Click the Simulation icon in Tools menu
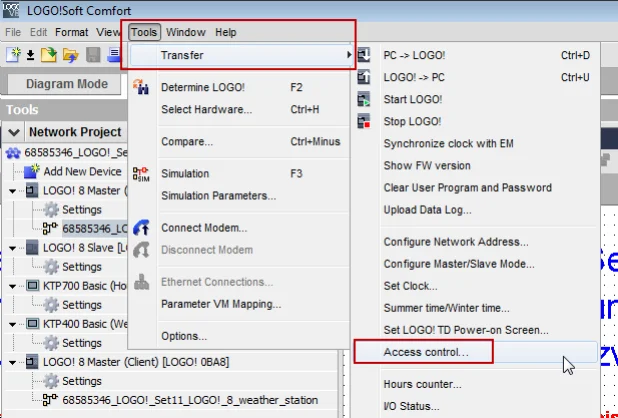 pyautogui.click(x=142, y=173)
